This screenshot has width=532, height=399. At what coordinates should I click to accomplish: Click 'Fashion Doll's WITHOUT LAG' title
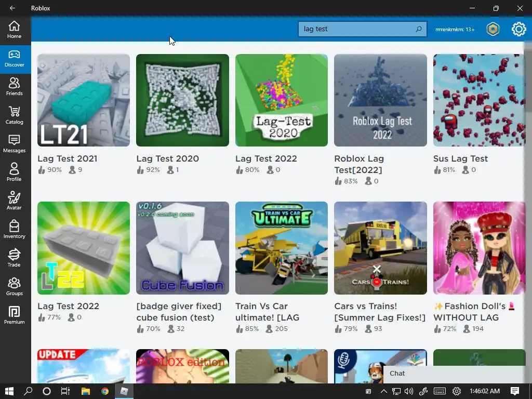tap(474, 312)
